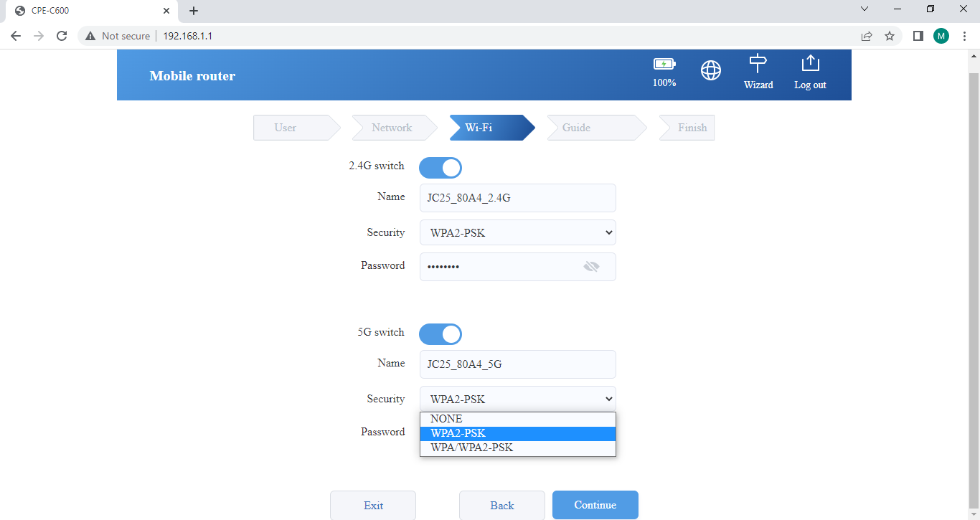Select the Wi-Fi wizard step
This screenshot has height=520, width=980.
[x=491, y=128]
